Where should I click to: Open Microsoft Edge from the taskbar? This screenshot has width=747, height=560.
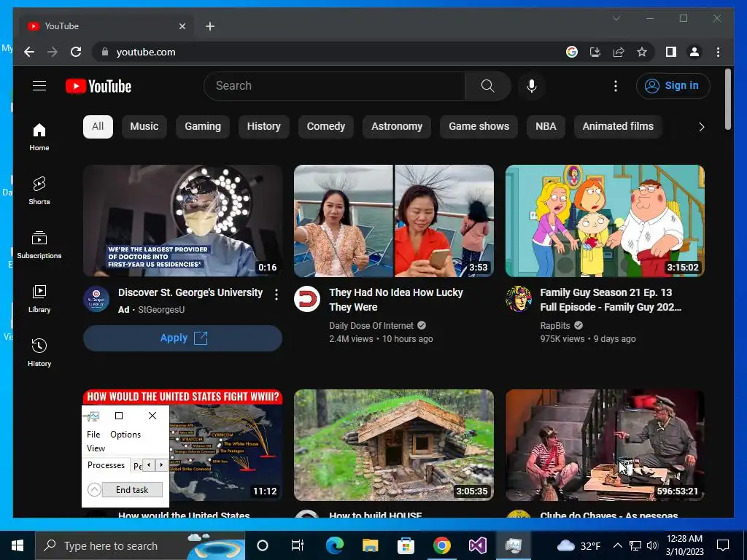[x=334, y=545]
